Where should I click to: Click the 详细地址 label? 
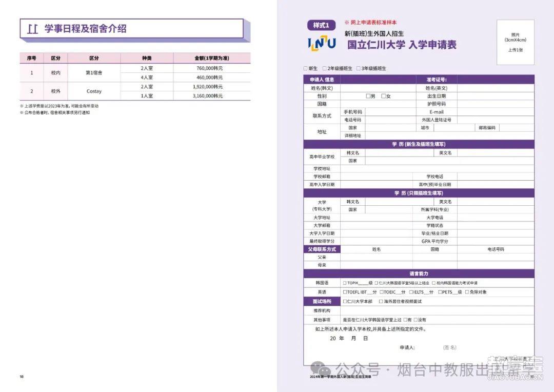click(x=353, y=136)
